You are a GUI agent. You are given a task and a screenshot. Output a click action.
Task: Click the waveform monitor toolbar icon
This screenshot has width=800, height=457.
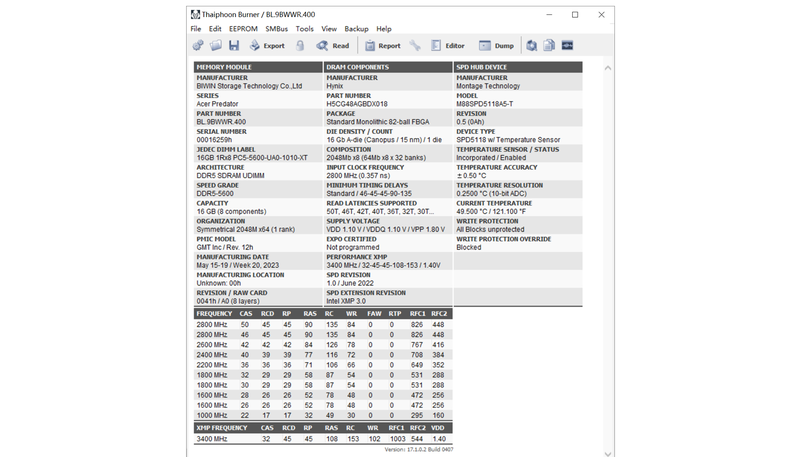point(567,45)
